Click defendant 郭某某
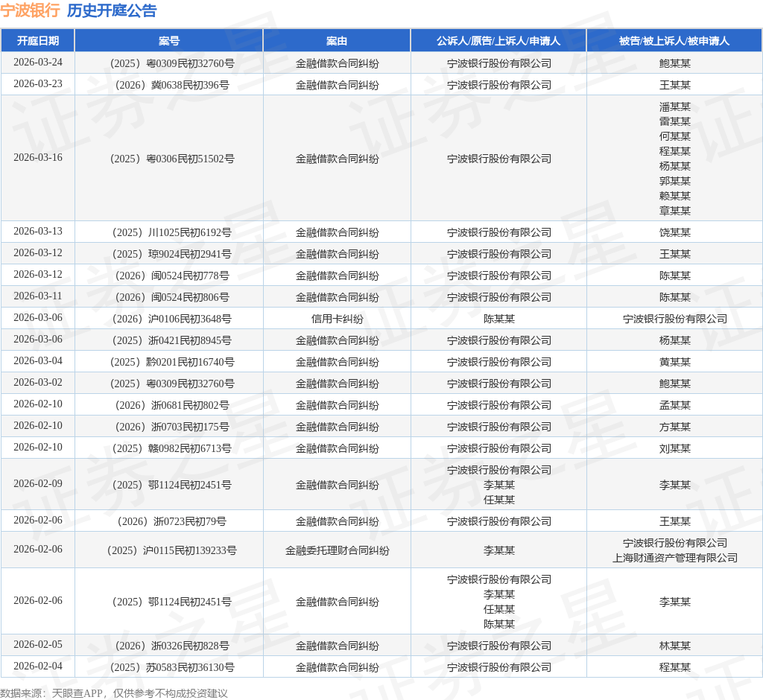Viewport: 763px width, 700px height. pyautogui.click(x=675, y=181)
